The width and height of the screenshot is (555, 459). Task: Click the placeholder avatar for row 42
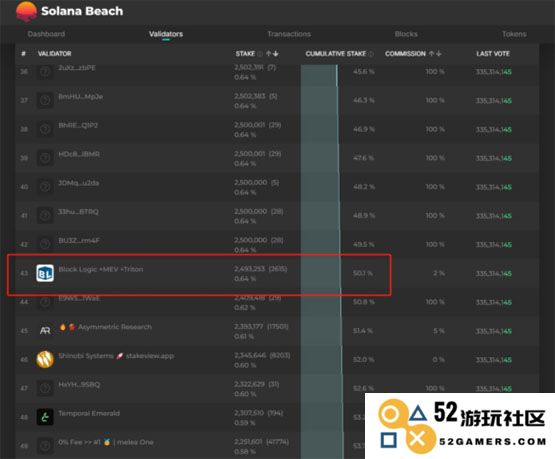point(45,244)
